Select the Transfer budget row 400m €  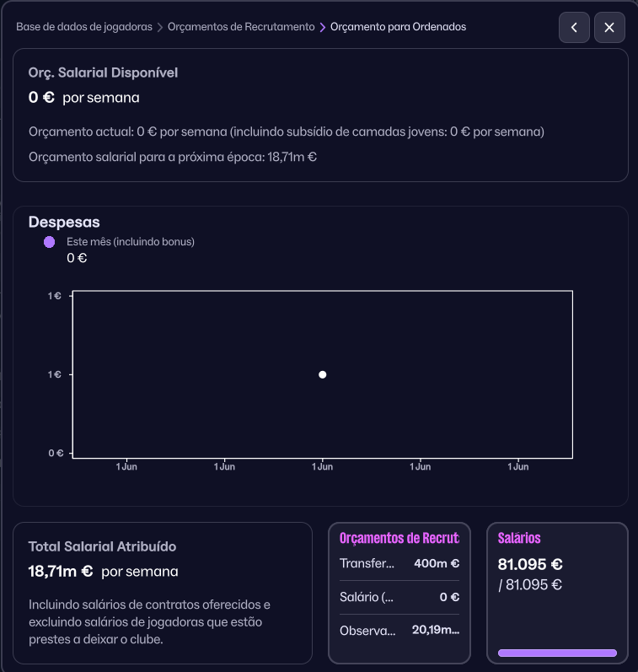click(x=399, y=563)
